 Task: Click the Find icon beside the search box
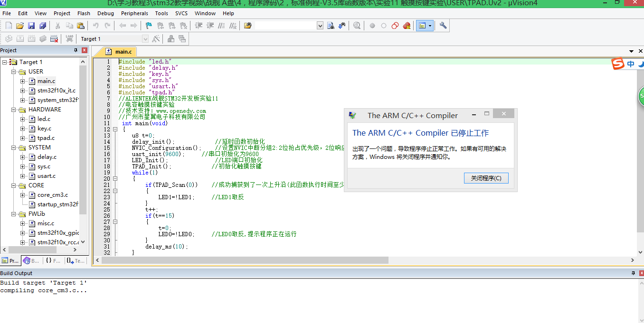click(x=331, y=26)
